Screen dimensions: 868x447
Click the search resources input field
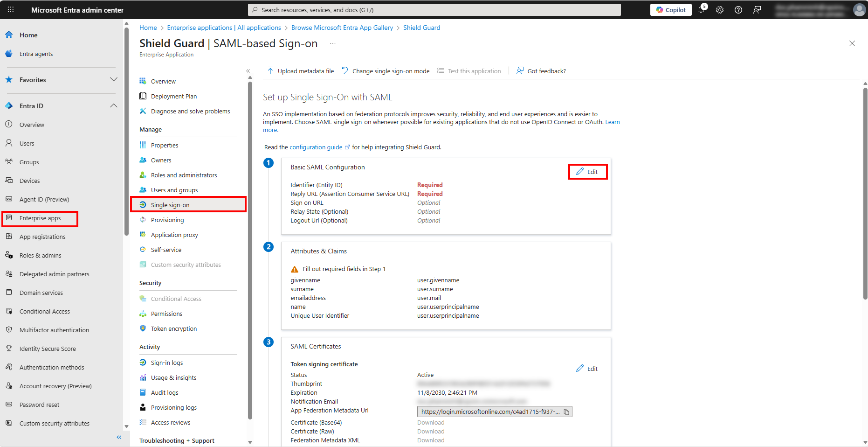(x=434, y=10)
